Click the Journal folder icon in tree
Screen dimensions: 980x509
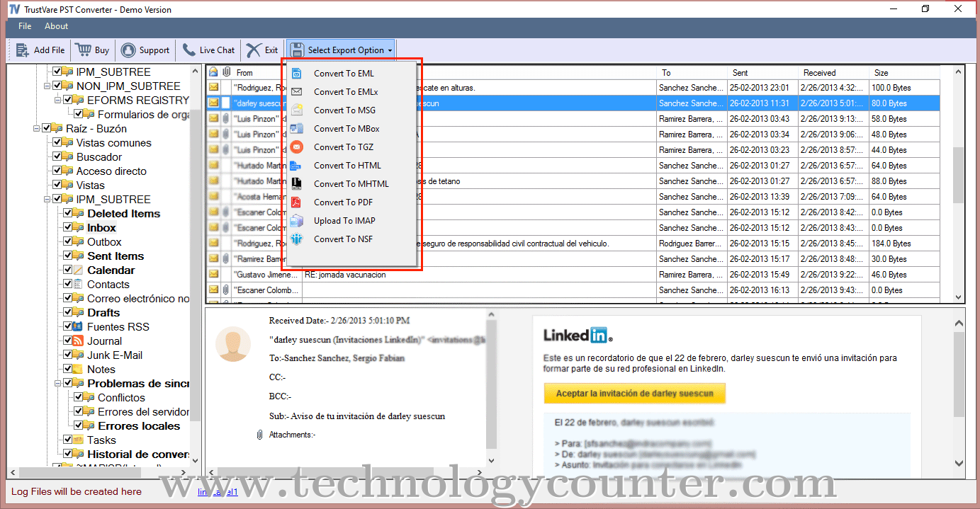(x=78, y=341)
